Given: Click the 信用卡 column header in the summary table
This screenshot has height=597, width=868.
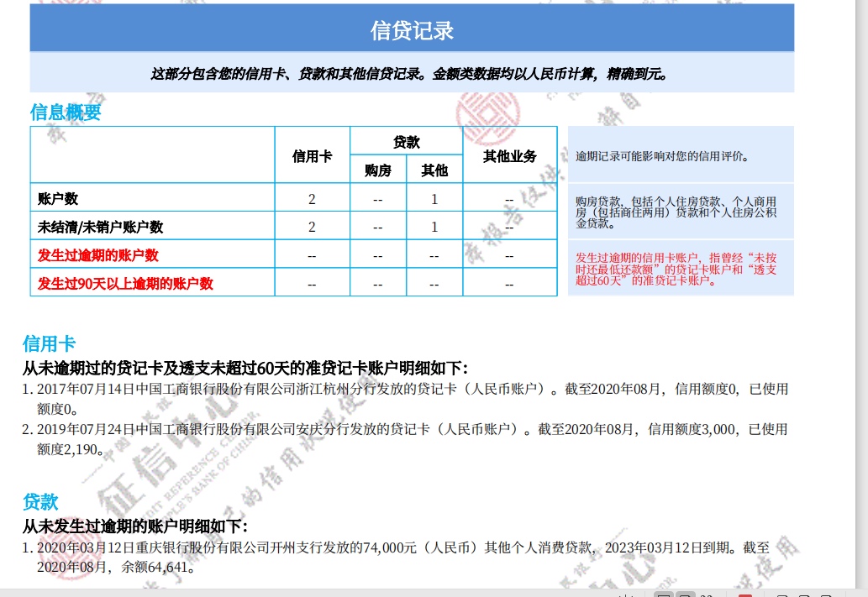Looking at the screenshot, I should tap(313, 156).
